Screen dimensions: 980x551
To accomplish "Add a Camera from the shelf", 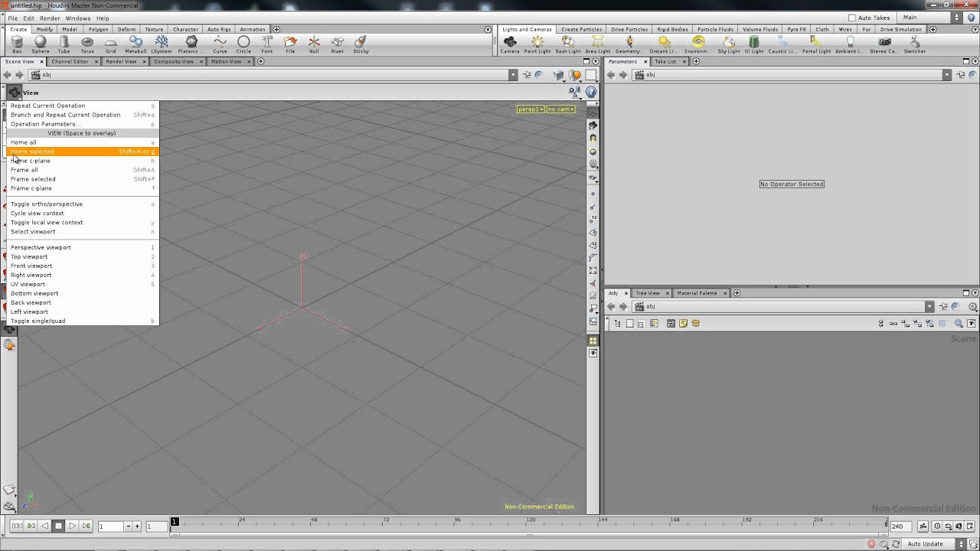I will point(510,45).
